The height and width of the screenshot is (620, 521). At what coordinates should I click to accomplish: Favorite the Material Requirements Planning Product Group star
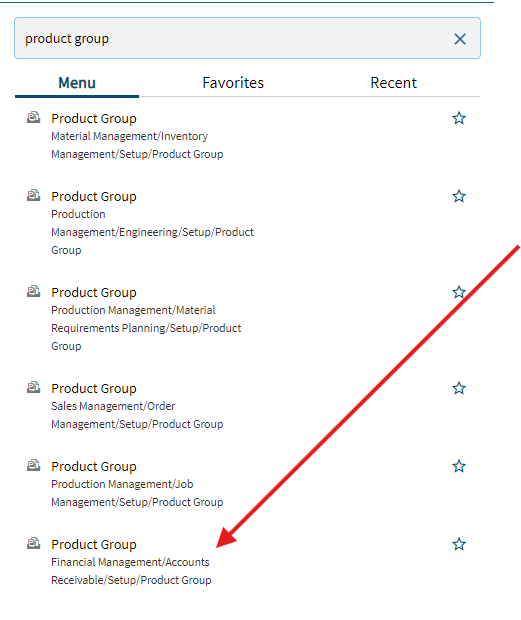tap(459, 292)
